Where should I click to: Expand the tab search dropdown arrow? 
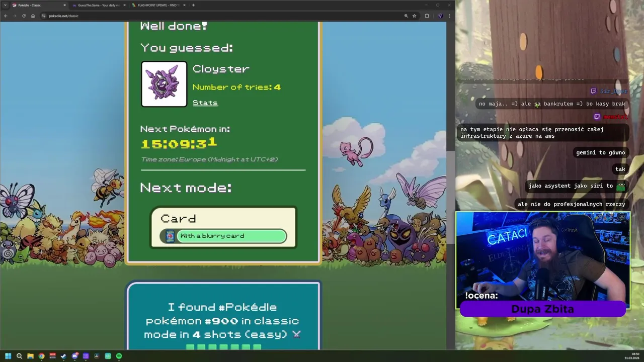click(x=5, y=5)
